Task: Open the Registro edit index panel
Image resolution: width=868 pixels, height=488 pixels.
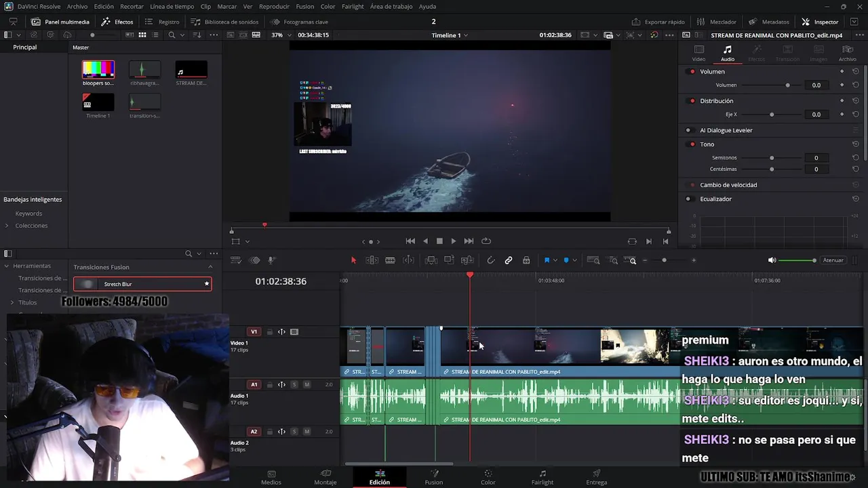Action: 162,22
